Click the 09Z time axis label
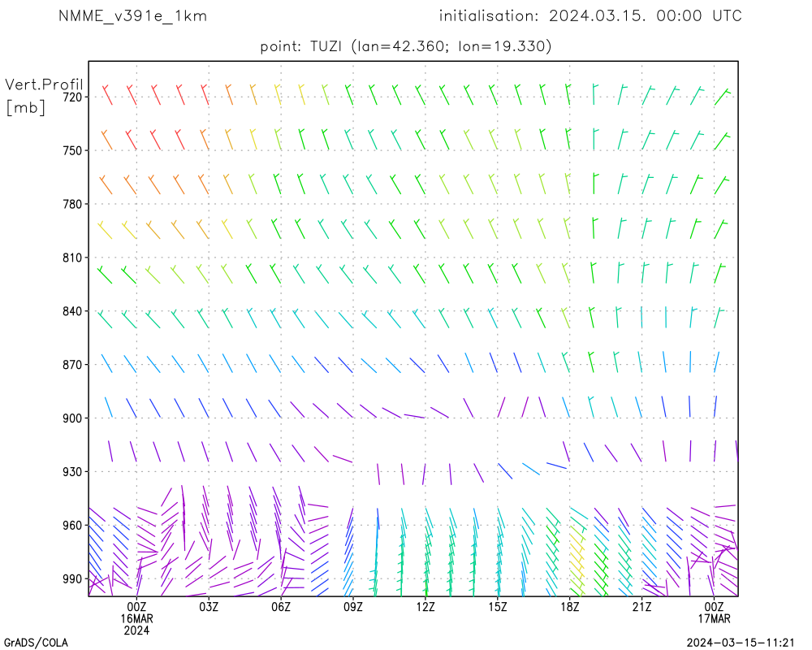The width and height of the screenshot is (812, 650). click(353, 606)
